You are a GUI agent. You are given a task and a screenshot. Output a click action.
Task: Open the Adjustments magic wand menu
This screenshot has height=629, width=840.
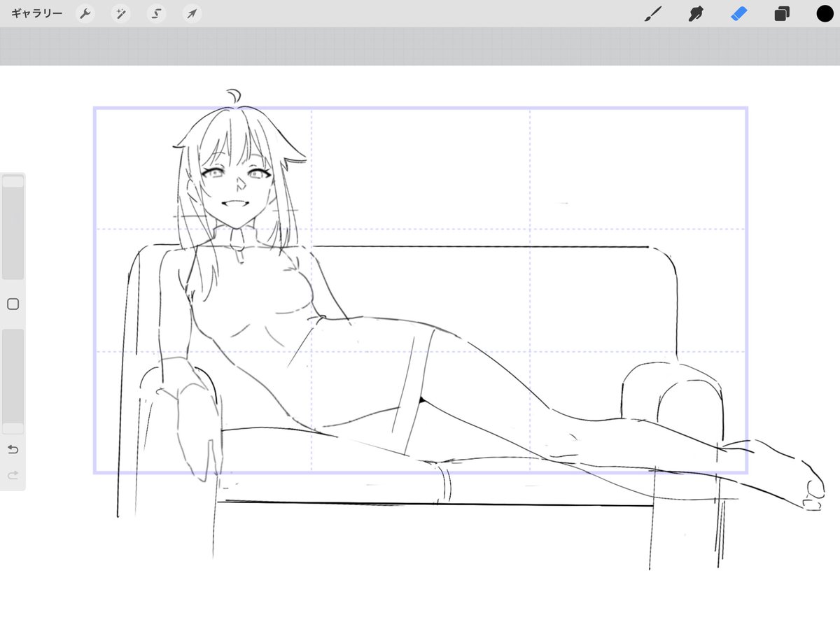point(120,14)
